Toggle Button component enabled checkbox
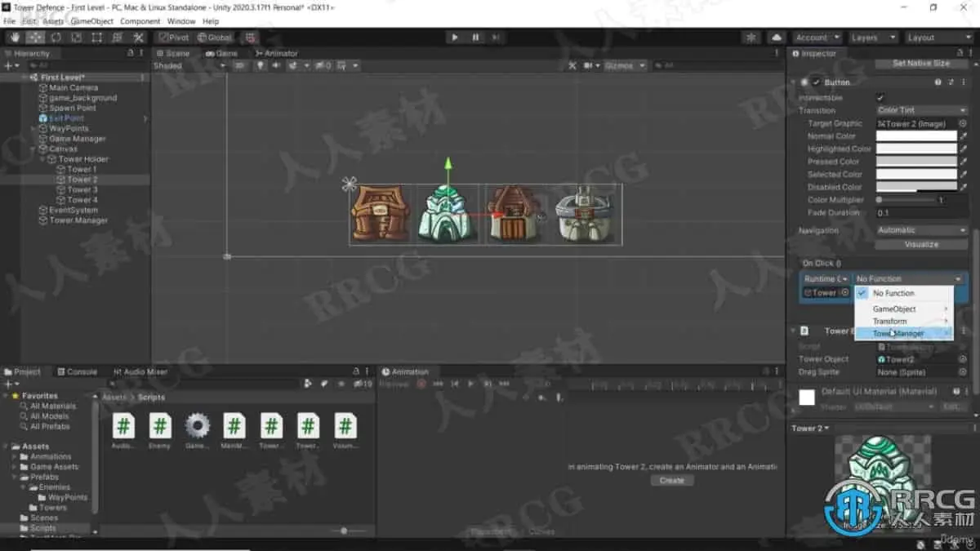This screenshot has width=980, height=551. pyautogui.click(x=815, y=82)
